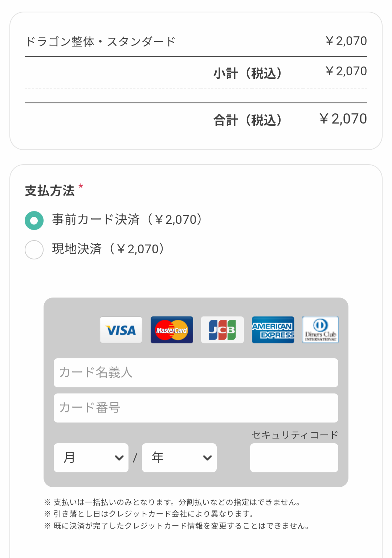Click the JCB card logo
This screenshot has width=392, height=558.
point(222,330)
